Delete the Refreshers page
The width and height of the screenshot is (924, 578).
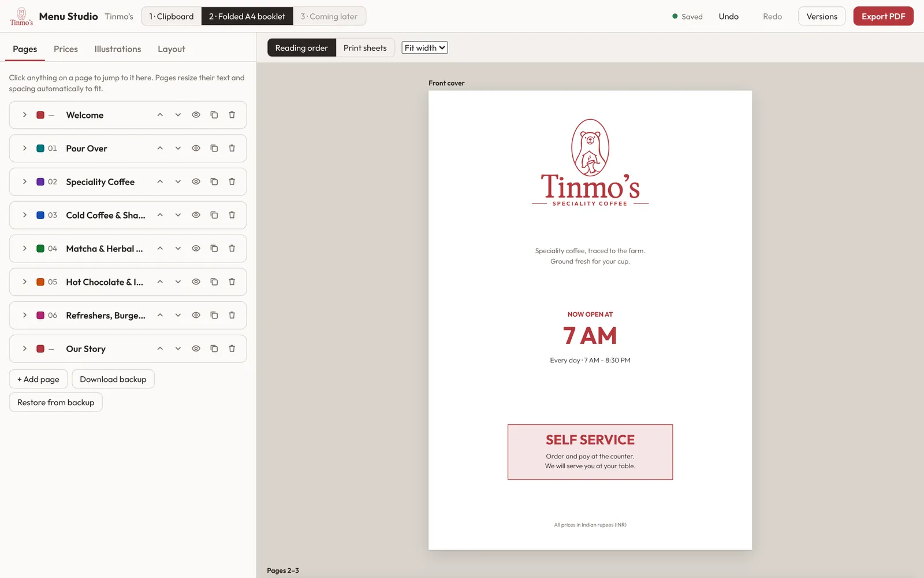232,316
